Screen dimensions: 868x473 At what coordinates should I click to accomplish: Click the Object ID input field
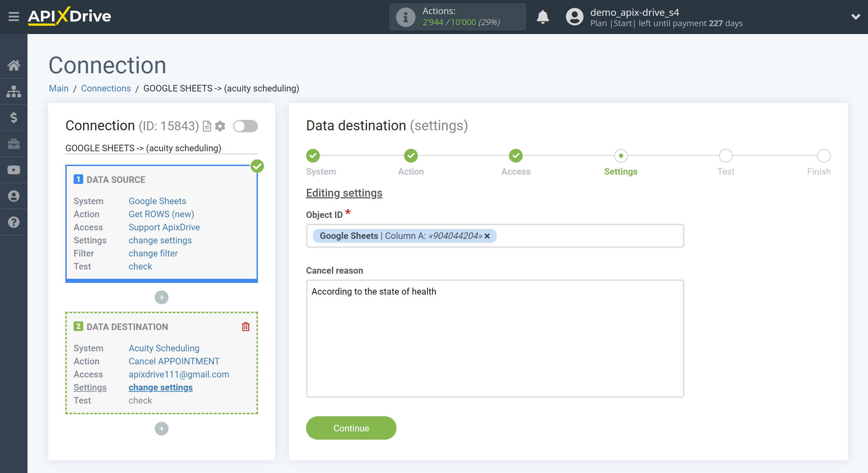495,236
